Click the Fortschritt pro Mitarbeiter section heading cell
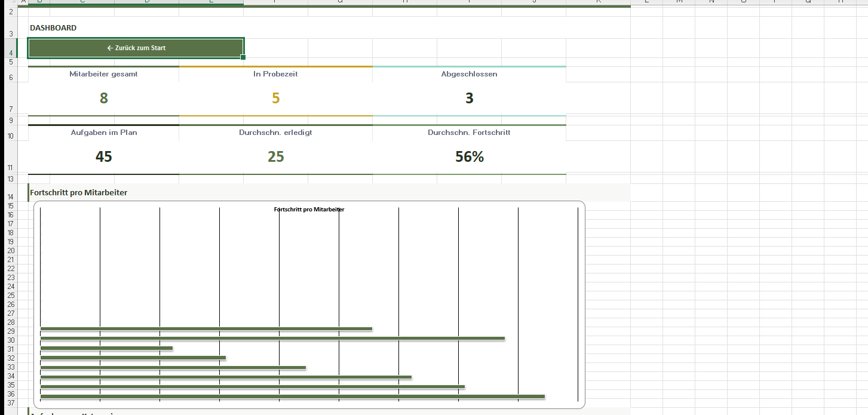The image size is (868, 415). [x=78, y=192]
